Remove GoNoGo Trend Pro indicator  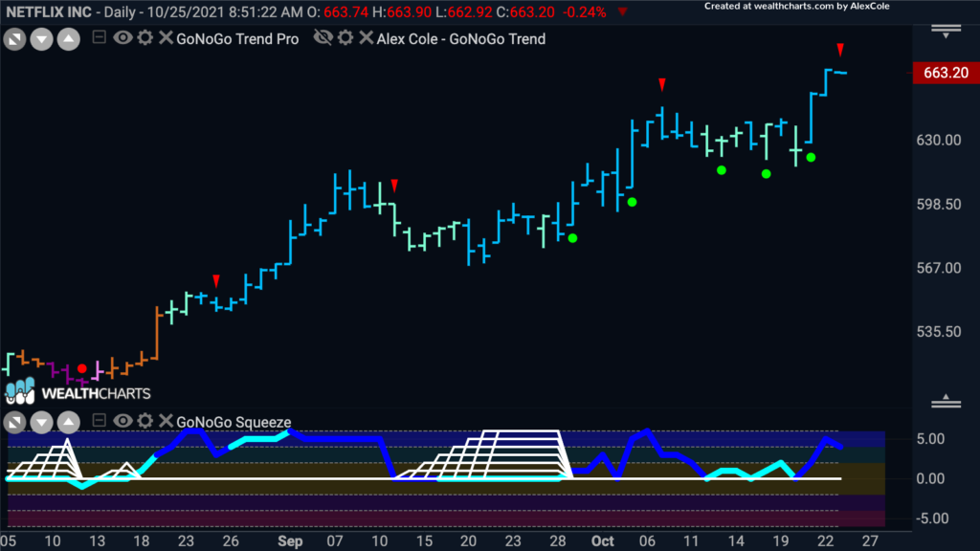166,37
